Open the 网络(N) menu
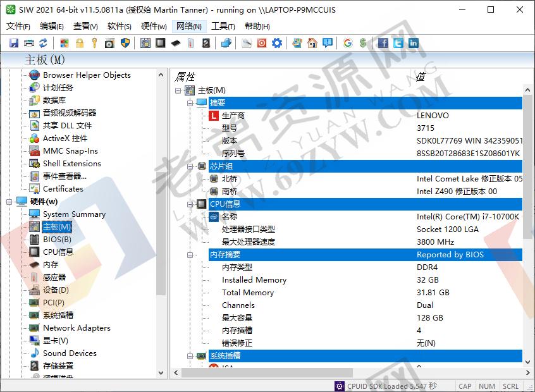 189,27
